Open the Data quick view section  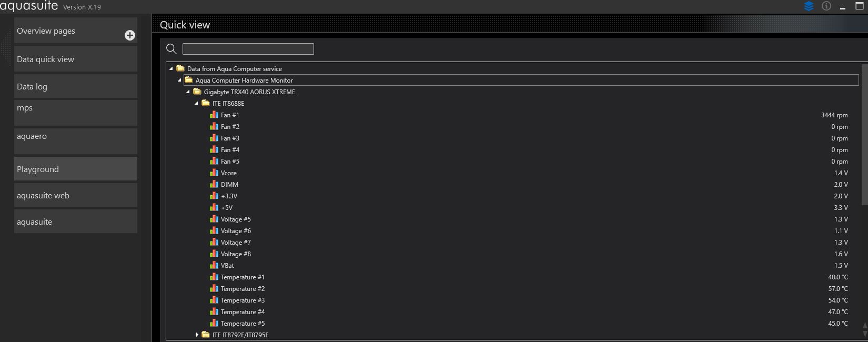click(76, 59)
